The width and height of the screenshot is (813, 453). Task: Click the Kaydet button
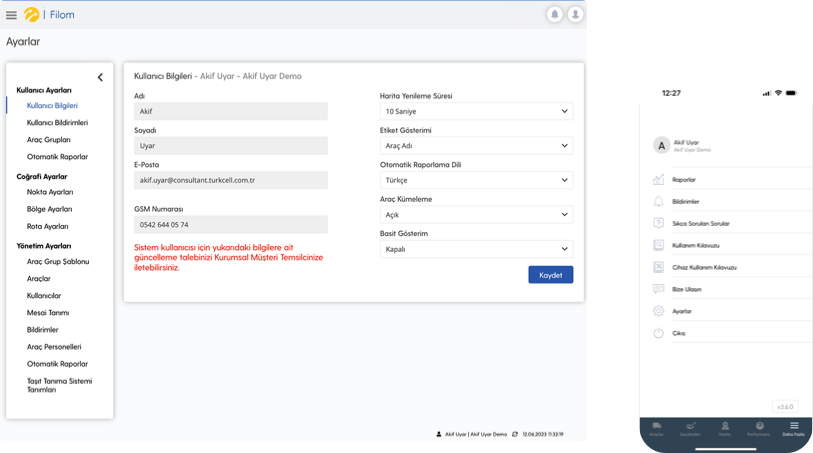pos(550,275)
